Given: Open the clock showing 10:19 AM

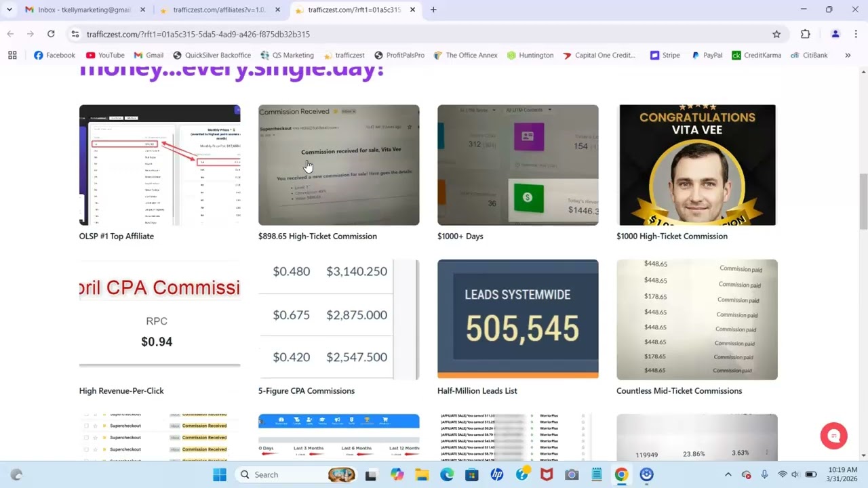Looking at the screenshot, I should coord(842,474).
